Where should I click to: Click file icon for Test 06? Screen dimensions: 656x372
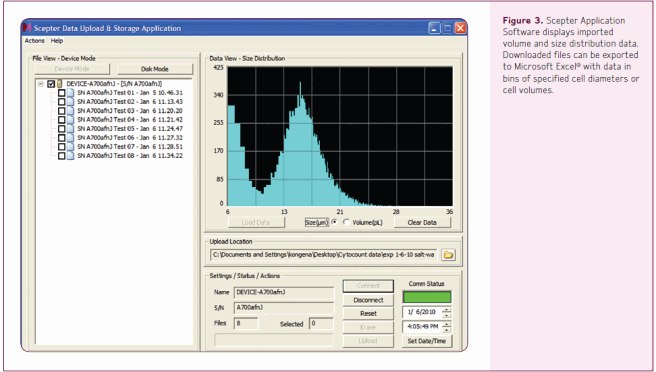(x=70, y=138)
